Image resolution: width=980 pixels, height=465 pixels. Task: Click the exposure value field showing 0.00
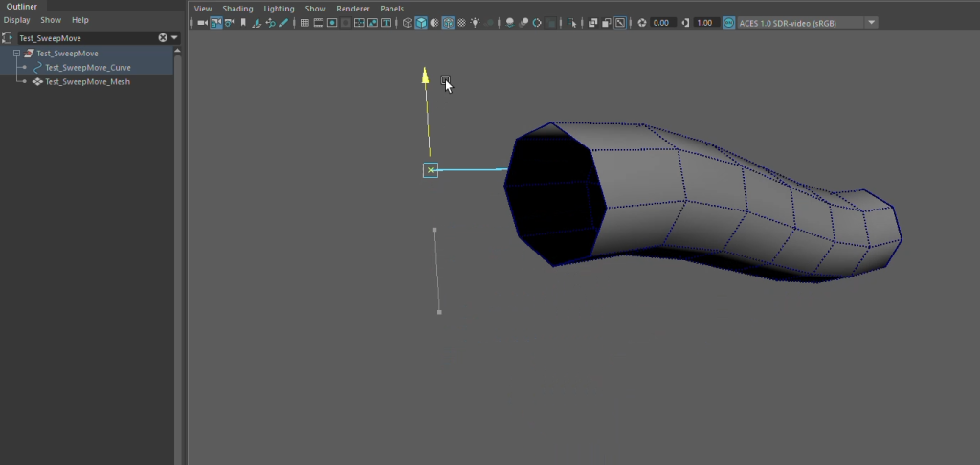tap(661, 22)
